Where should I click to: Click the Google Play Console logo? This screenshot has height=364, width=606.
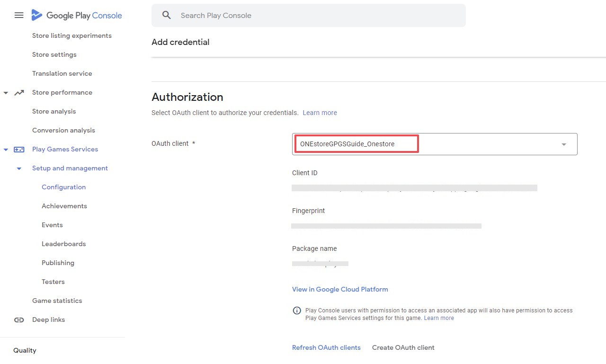pos(77,15)
